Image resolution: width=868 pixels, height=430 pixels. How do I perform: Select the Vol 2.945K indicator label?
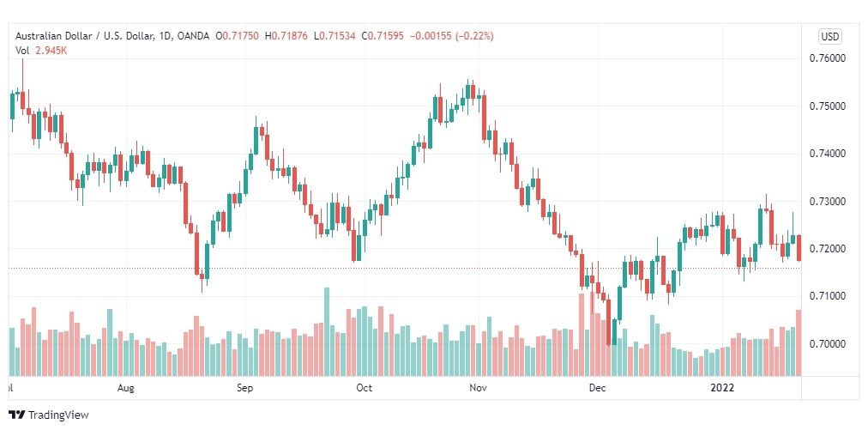click(41, 51)
